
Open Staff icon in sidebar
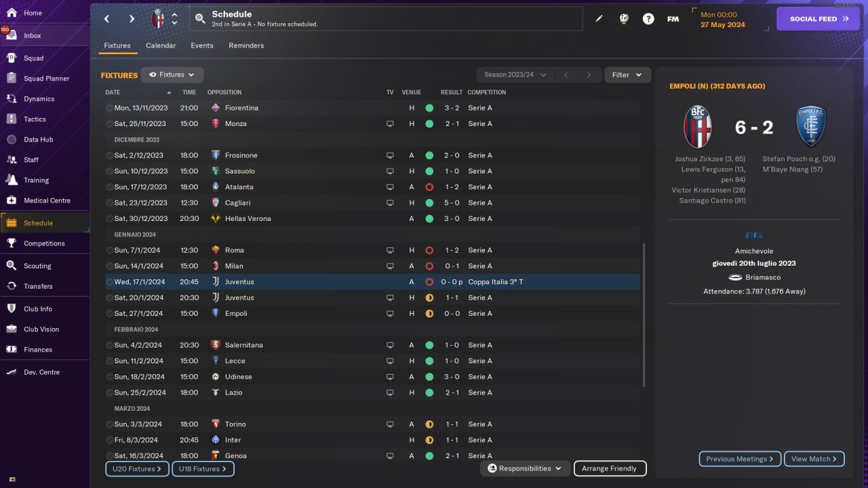pos(12,160)
